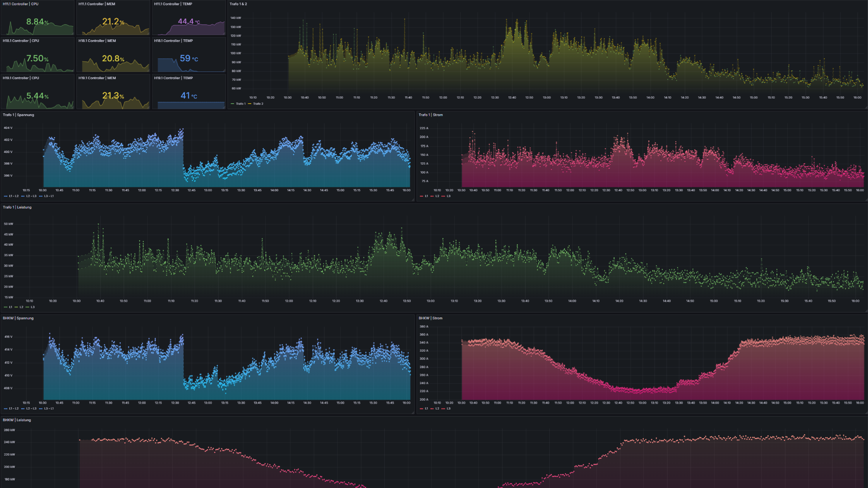Open the BHKW | Strom panel title menu

431,318
